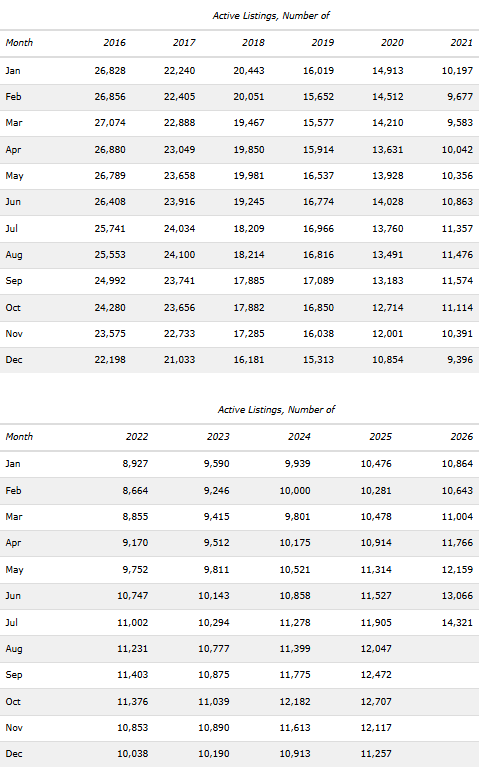Select the Feb 2024 value 10,000
481x769 pixels.
[x=295, y=490]
